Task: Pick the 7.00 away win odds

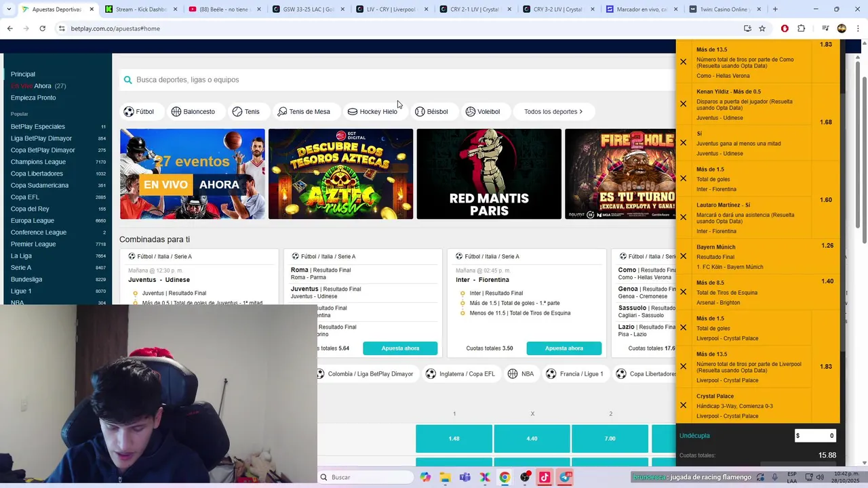Action: point(610,439)
